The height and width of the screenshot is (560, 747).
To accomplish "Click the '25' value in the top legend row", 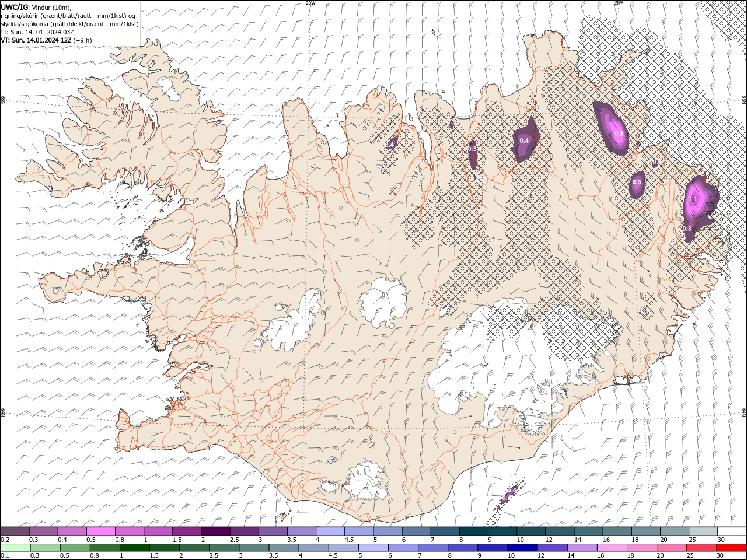I will 693,540.
